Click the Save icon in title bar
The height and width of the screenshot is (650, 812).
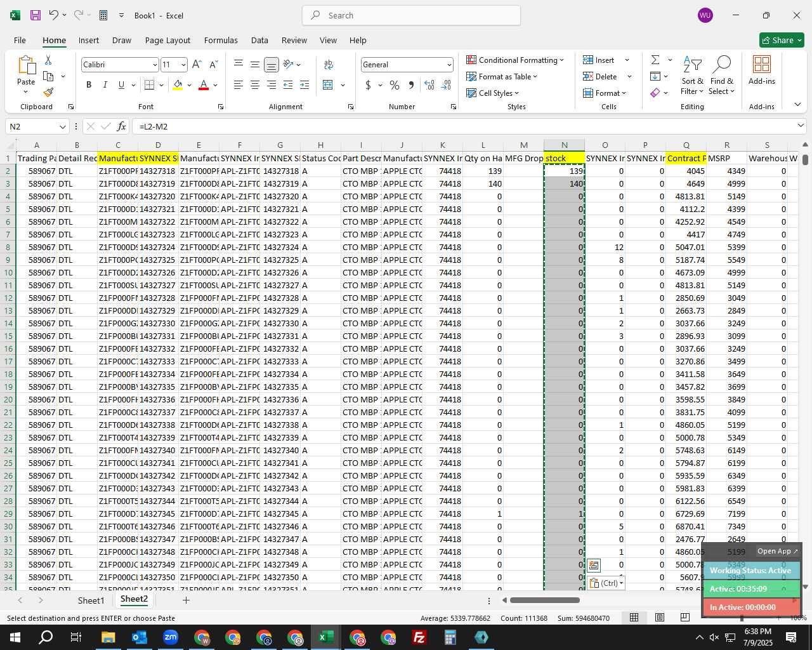36,15
